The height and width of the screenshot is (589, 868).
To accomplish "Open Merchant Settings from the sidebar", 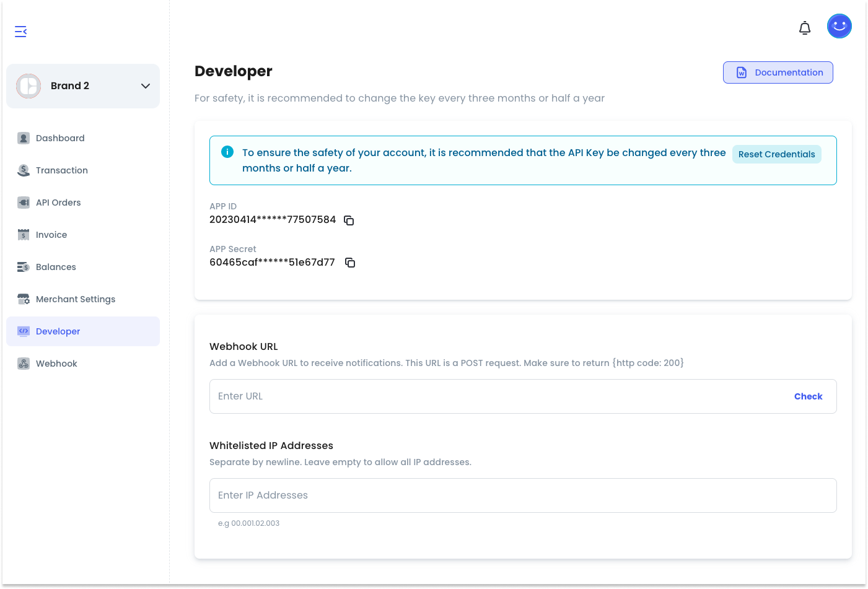I will tap(75, 299).
